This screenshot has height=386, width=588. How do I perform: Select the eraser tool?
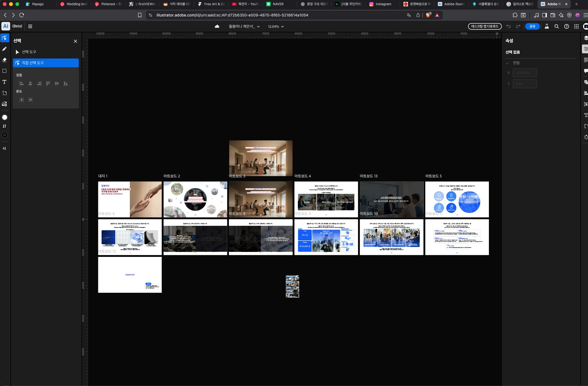[x=4, y=60]
